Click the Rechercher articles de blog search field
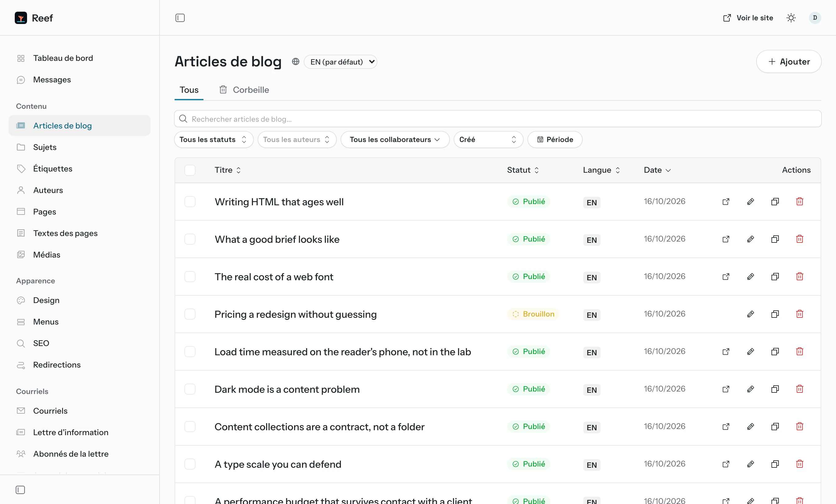The height and width of the screenshot is (504, 836). coord(498,119)
